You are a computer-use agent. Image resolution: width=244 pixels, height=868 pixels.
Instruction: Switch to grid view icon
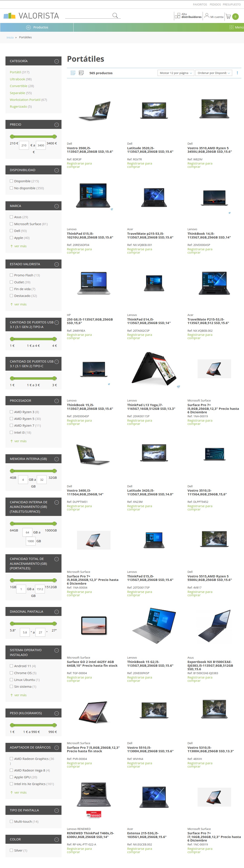[73, 73]
